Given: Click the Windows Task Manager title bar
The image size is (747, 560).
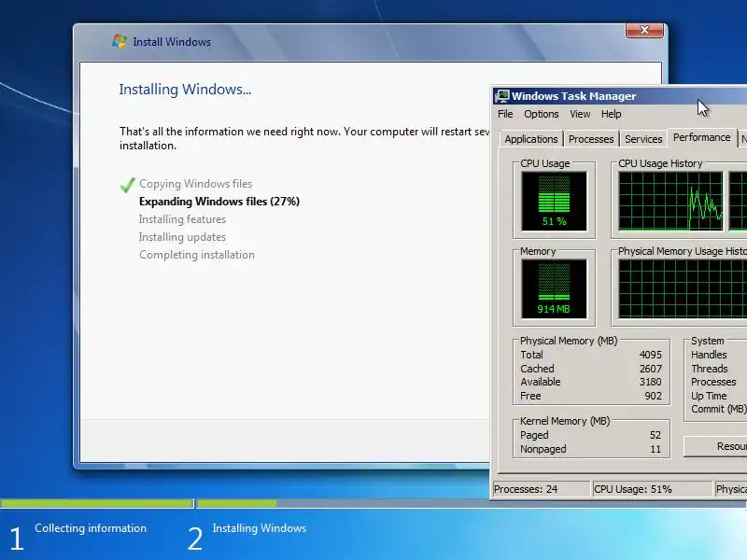Looking at the screenshot, I should pyautogui.click(x=619, y=96).
